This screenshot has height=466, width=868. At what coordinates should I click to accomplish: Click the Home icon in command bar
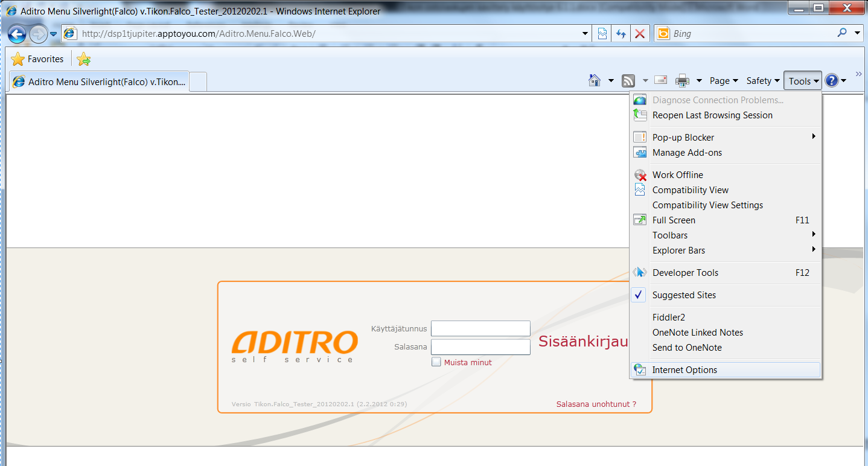pyautogui.click(x=595, y=80)
